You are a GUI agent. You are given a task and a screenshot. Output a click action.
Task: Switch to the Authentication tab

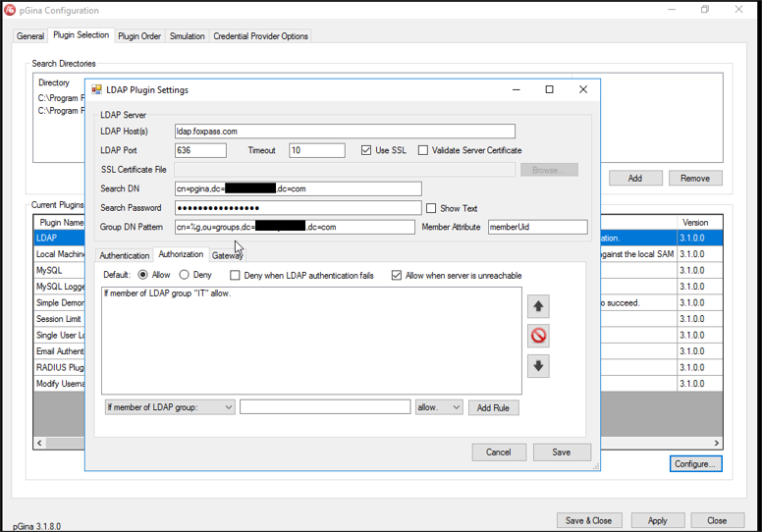point(125,255)
